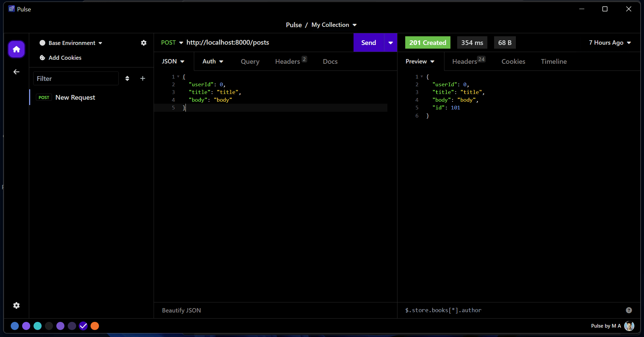Select the orange theme color swatch

pos(95,326)
